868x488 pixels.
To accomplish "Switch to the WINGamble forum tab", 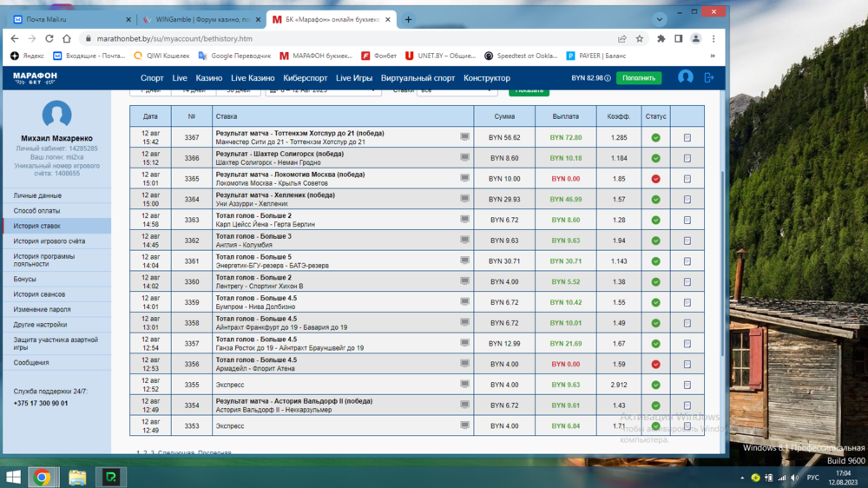I will tap(200, 19).
